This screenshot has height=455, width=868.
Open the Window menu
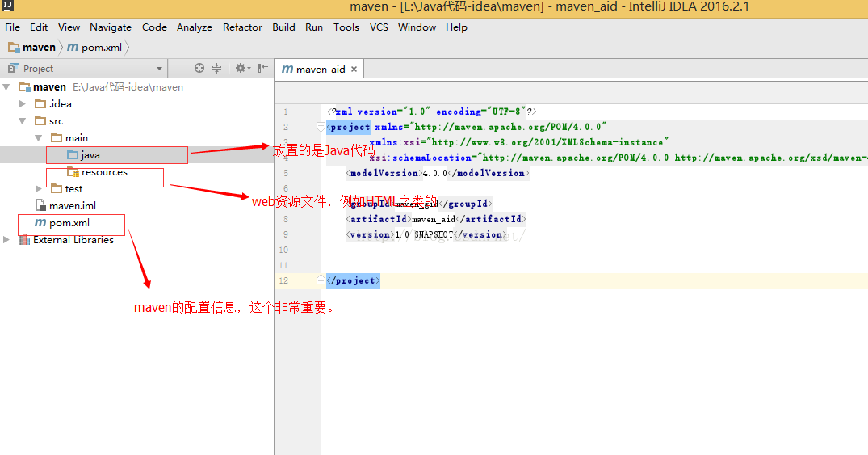click(x=417, y=27)
